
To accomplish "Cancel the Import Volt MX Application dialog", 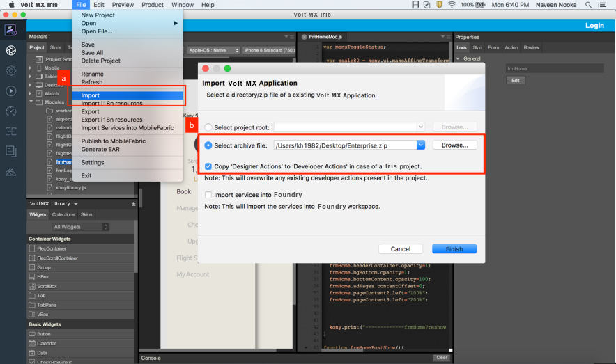I will [x=400, y=249].
